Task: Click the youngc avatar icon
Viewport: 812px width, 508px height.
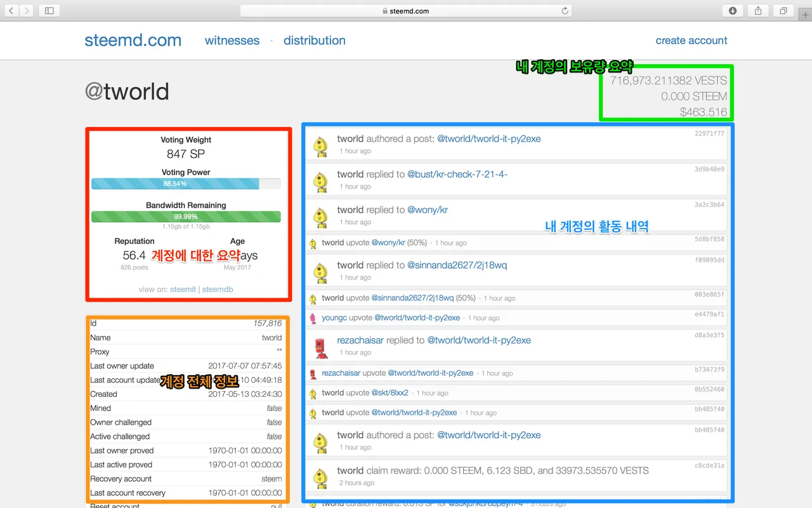Action: click(x=313, y=318)
